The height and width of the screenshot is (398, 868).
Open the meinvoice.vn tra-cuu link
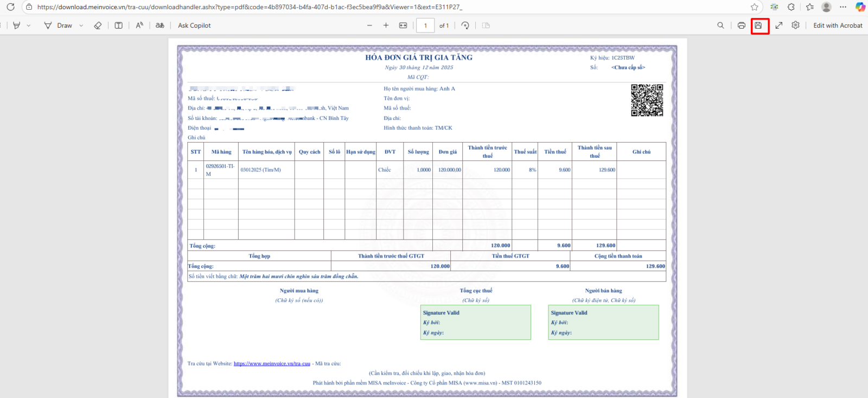272,364
